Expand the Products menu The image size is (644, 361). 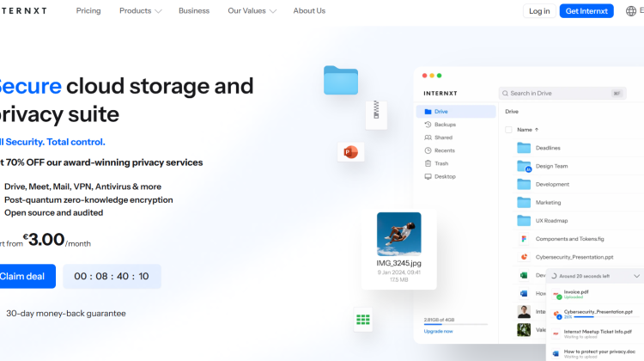[140, 10]
